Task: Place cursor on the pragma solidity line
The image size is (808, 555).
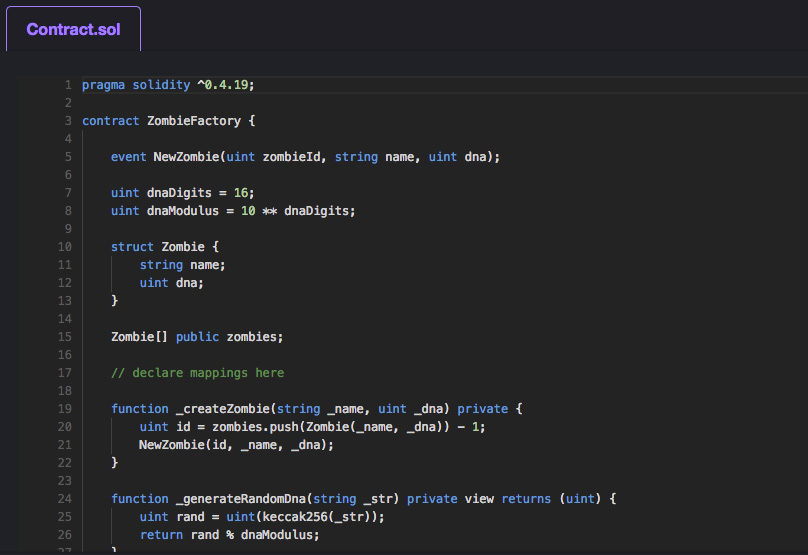Action: [168, 85]
